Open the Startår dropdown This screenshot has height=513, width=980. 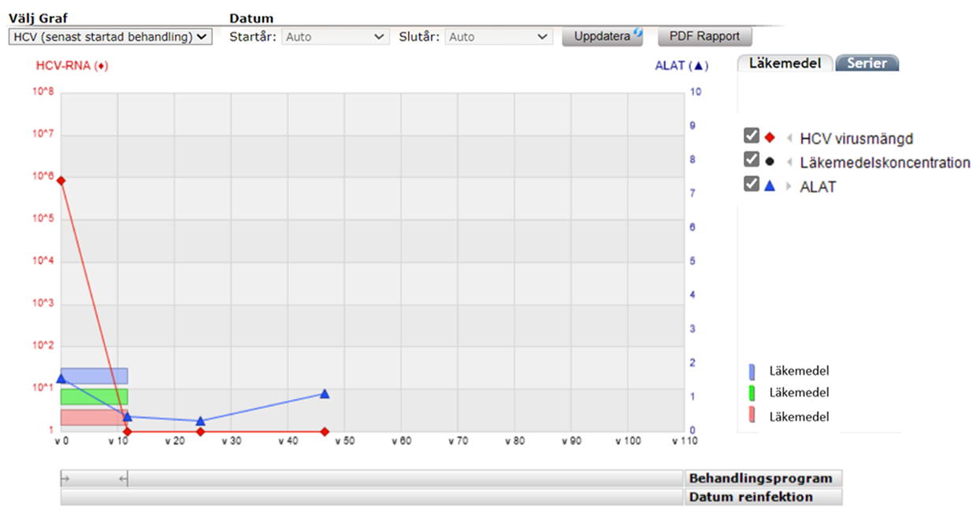tap(335, 35)
